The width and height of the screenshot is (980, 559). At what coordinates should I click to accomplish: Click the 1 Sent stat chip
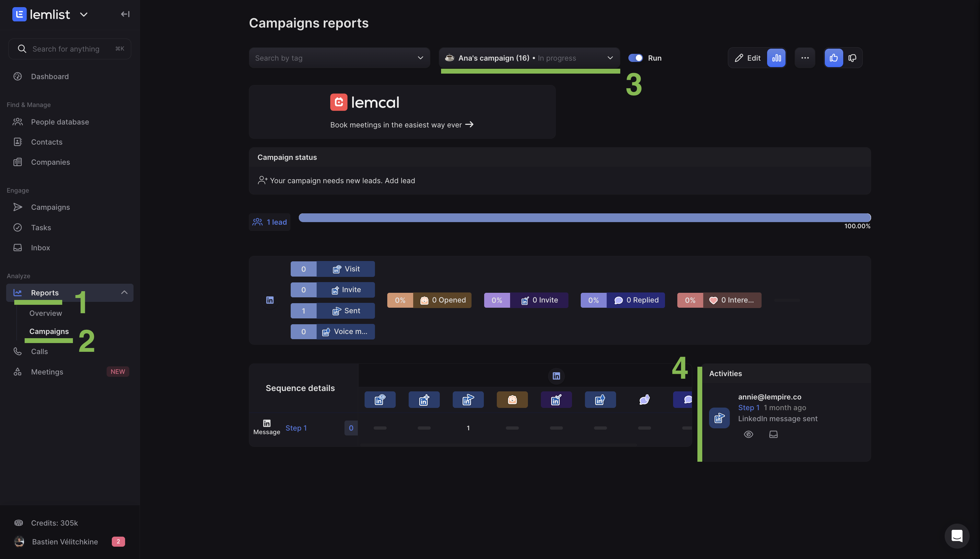[x=333, y=311]
